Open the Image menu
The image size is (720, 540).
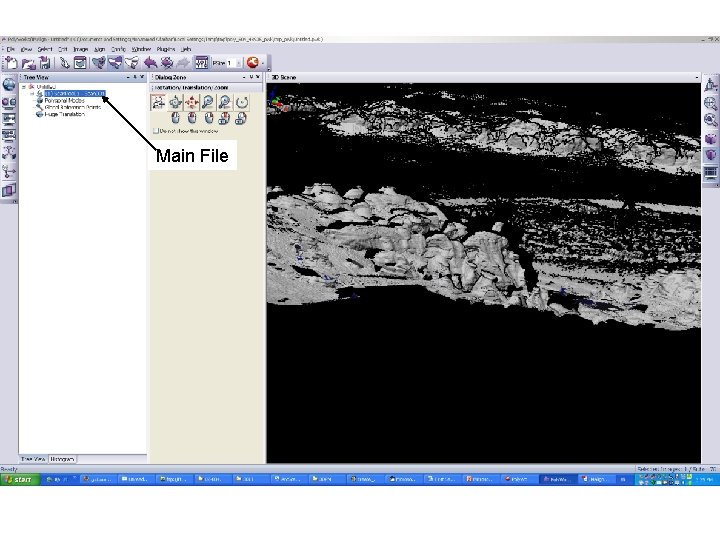[80, 49]
